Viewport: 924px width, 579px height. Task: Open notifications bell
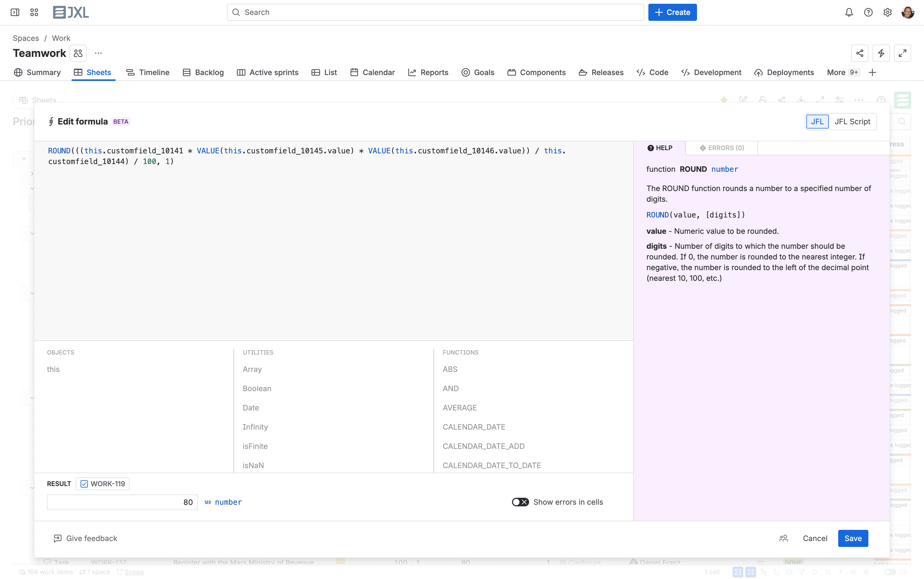click(849, 12)
